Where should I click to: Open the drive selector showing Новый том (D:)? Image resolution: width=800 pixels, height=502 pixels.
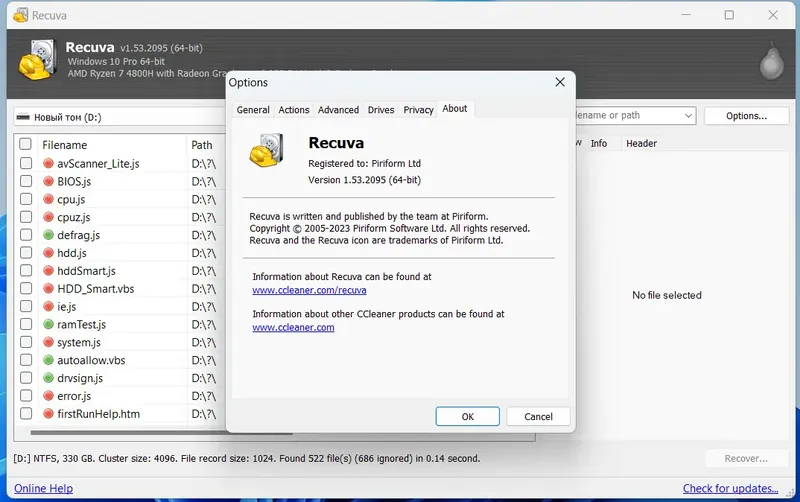point(120,117)
